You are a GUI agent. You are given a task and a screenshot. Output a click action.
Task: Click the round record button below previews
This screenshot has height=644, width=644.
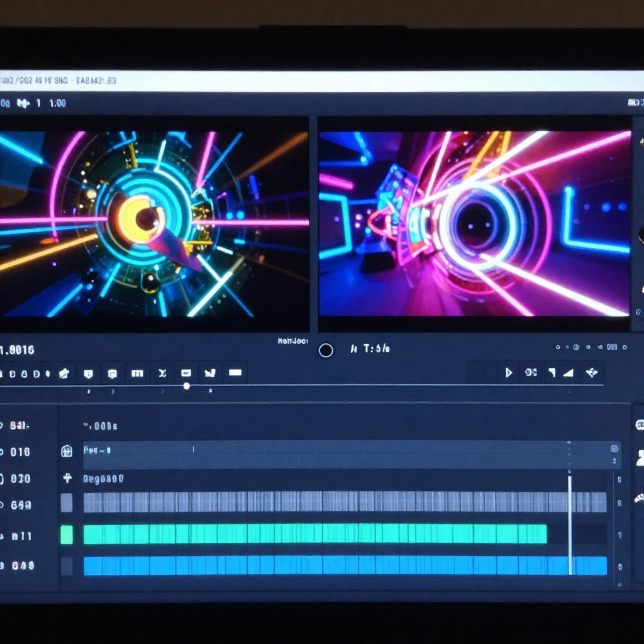pos(326,350)
